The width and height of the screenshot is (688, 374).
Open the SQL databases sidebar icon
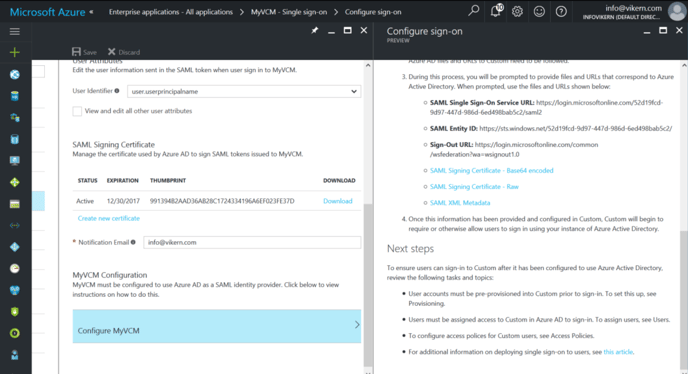14,96
